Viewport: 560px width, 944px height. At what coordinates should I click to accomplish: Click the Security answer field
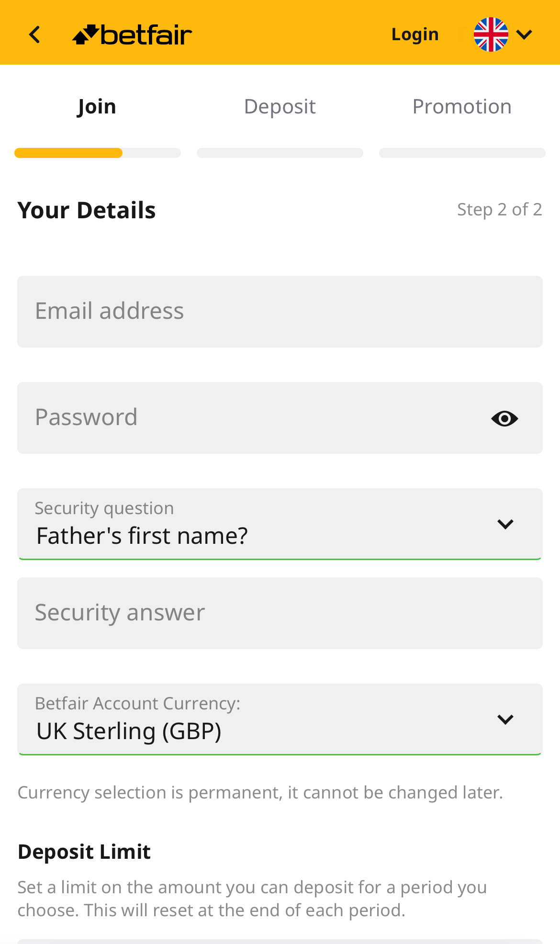(280, 613)
